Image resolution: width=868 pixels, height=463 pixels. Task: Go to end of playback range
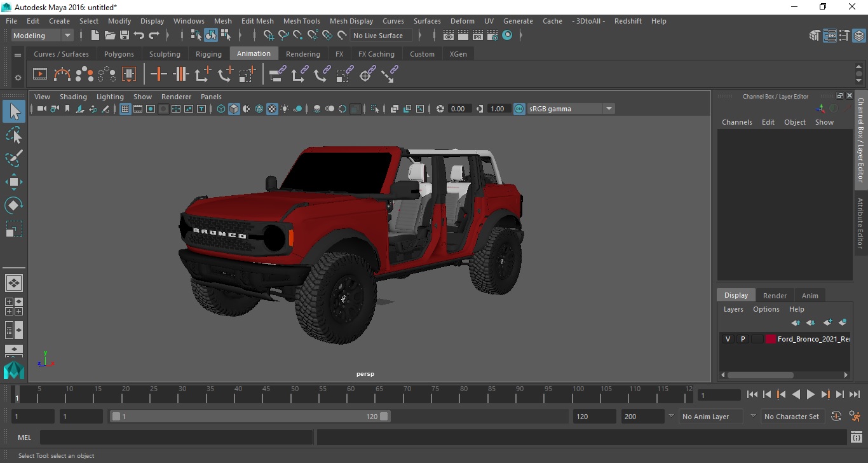click(x=855, y=394)
